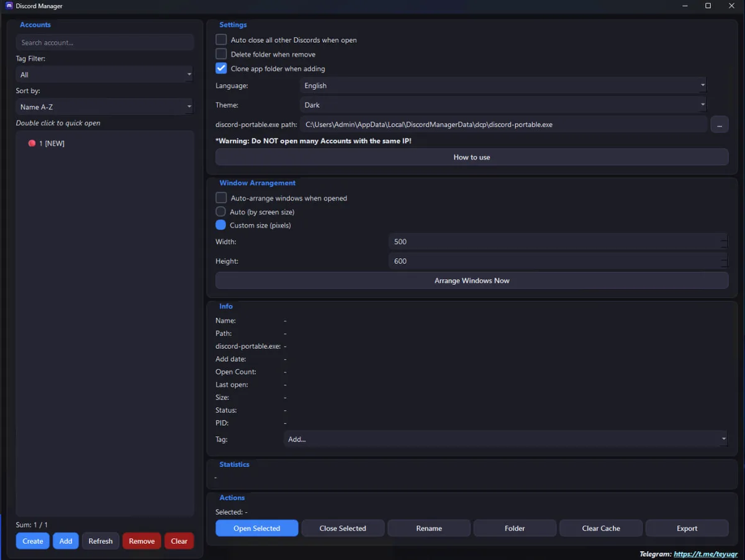The image size is (745, 560).
Task: Click the Window Arrangement section heading
Action: [x=257, y=183]
